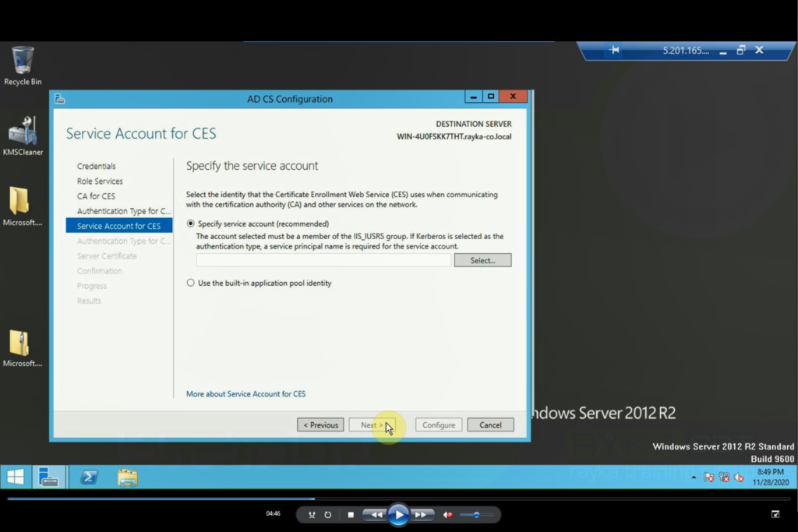Click the service account name field
The width and height of the screenshot is (798, 532).
(x=323, y=260)
